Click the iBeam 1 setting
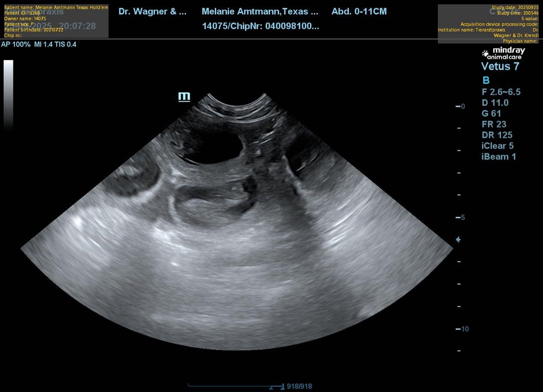This screenshot has height=392, width=543. click(499, 156)
